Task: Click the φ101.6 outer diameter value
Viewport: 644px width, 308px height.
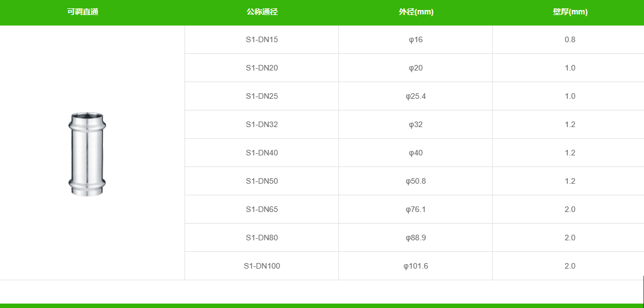Action: 416,266
